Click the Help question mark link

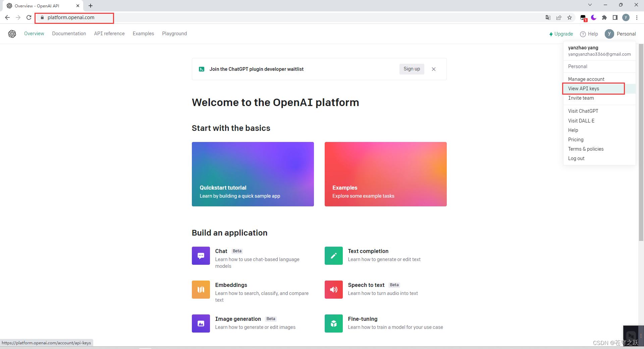(589, 34)
